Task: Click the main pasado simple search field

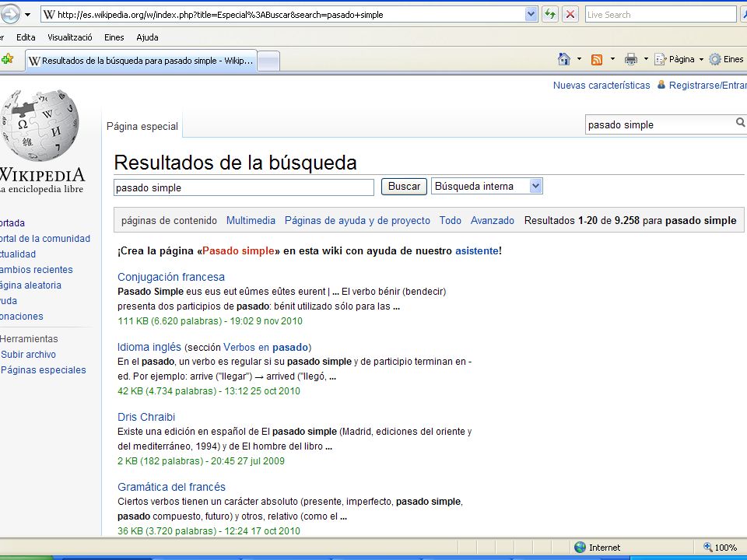Action: 244,187
